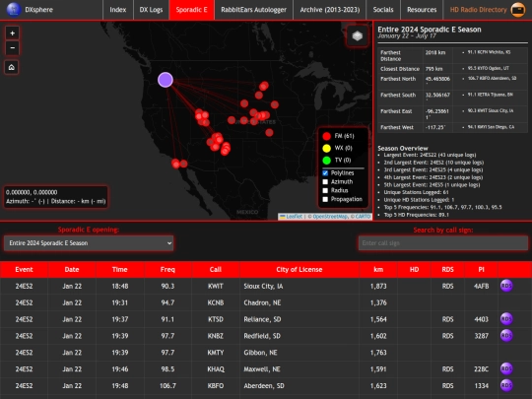Sort table by Event column
This screenshot has width=532, height=399.
(x=24, y=269)
